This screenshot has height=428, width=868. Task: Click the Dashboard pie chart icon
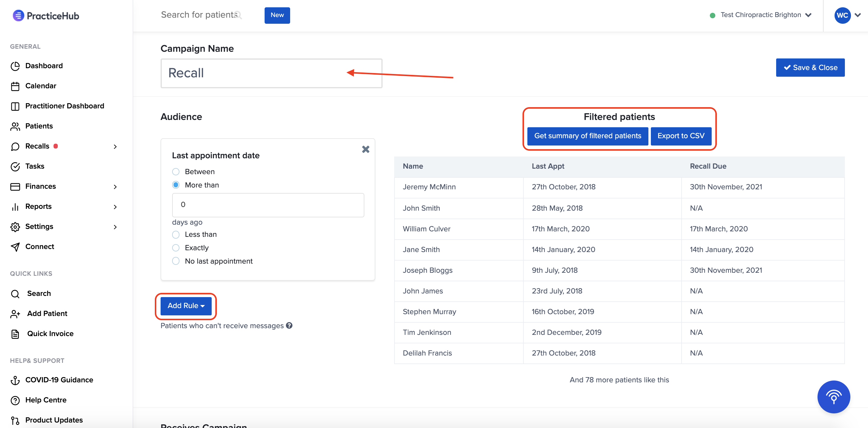(x=15, y=66)
